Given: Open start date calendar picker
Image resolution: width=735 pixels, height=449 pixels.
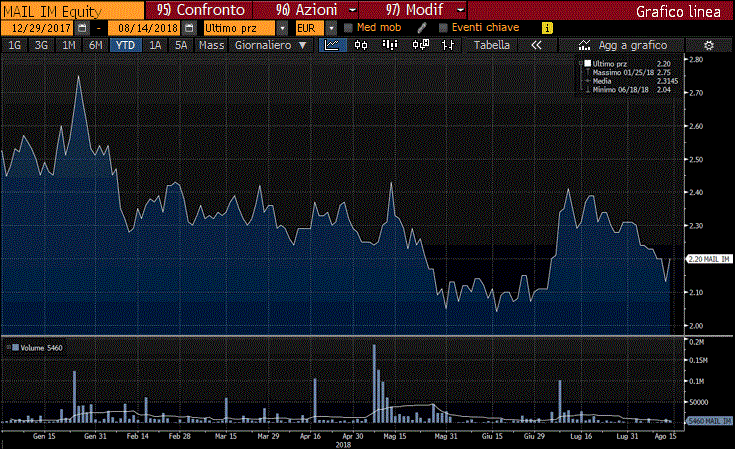Looking at the screenshot, I should [x=82, y=28].
